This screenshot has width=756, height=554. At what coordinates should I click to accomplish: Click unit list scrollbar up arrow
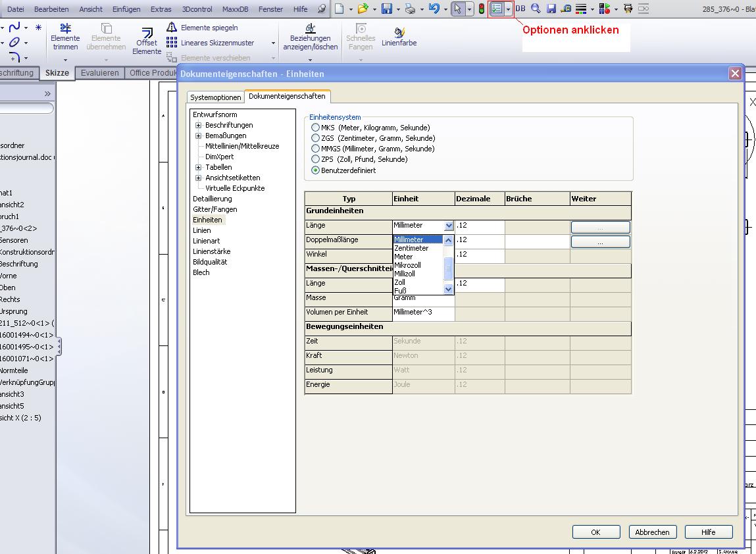coord(448,240)
